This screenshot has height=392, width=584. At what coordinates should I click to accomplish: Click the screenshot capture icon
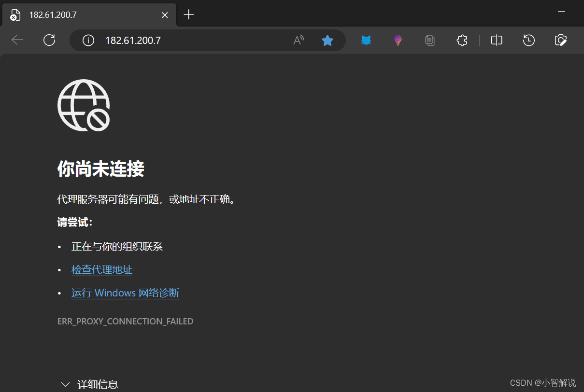point(561,41)
